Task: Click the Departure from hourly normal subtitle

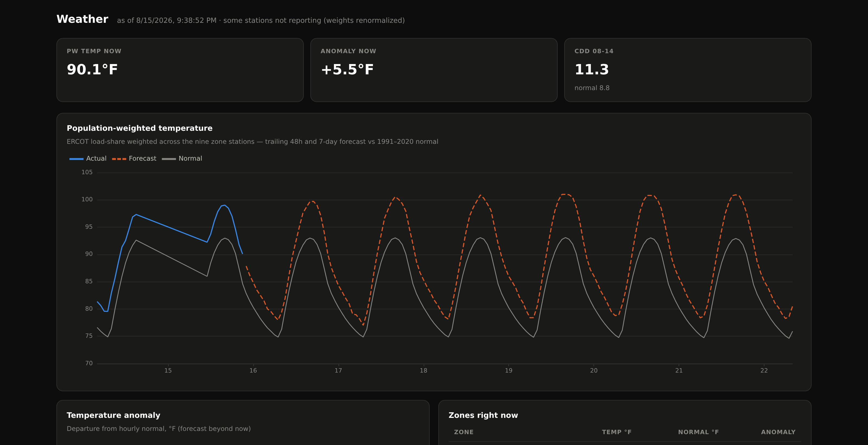Action: (x=159, y=429)
